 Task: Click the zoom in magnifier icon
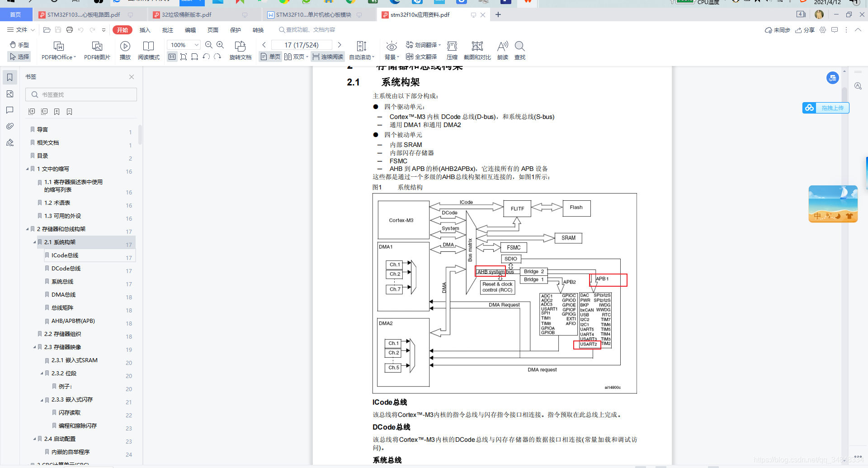220,45
